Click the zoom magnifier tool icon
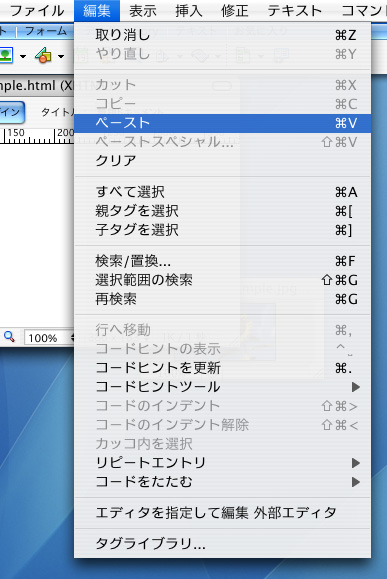Screen dimensions: 387x579 pos(9,337)
